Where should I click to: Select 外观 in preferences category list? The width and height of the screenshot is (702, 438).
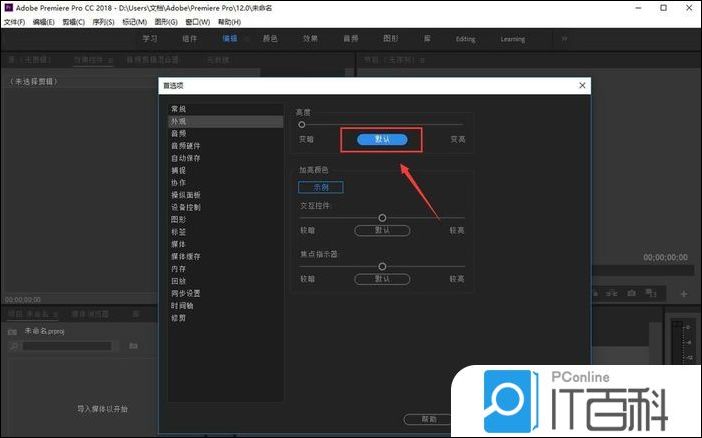225,121
